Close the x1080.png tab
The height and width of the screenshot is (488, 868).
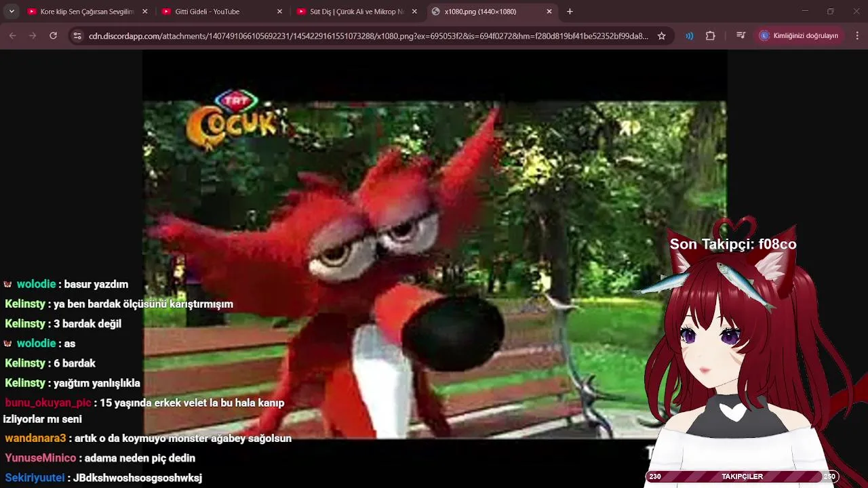[549, 12]
